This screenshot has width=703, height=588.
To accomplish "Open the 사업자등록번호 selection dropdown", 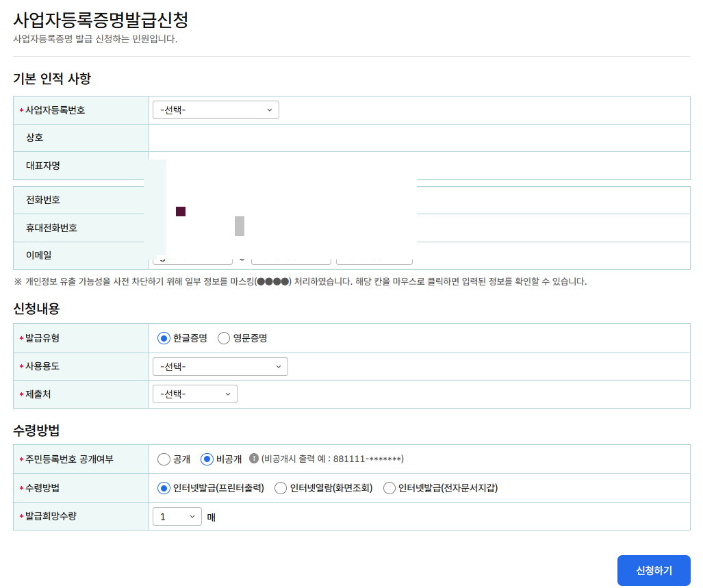I will pyautogui.click(x=216, y=110).
